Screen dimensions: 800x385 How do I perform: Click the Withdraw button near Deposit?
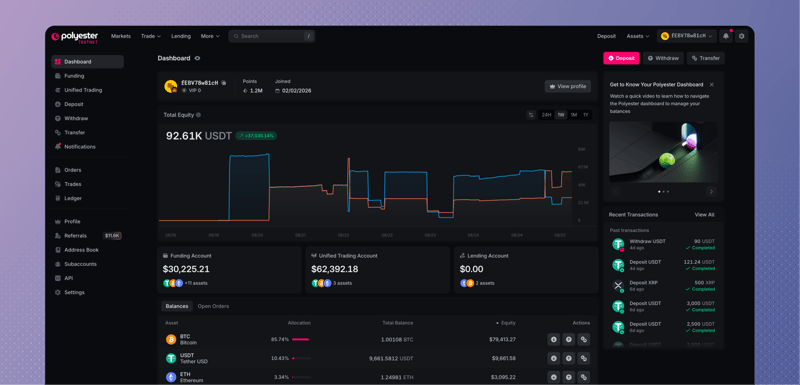(x=663, y=58)
